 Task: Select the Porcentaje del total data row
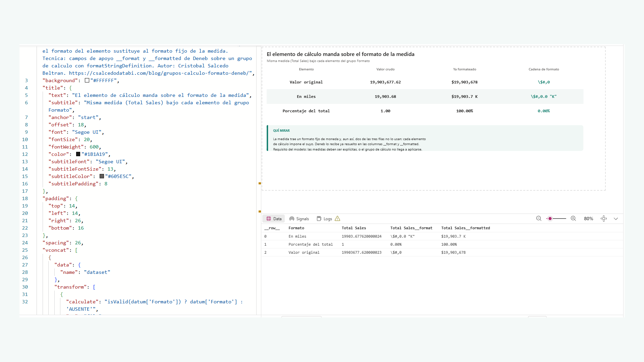pyautogui.click(x=442, y=244)
